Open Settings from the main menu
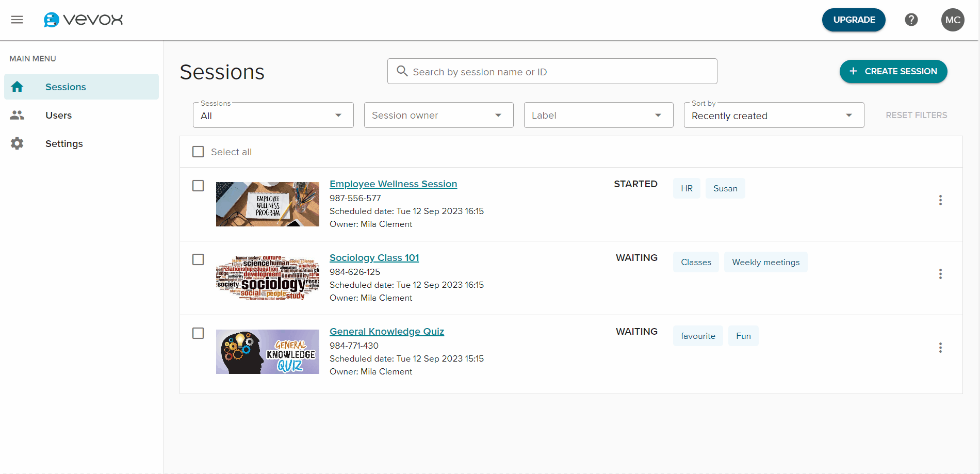The height and width of the screenshot is (474, 980). 64,143
